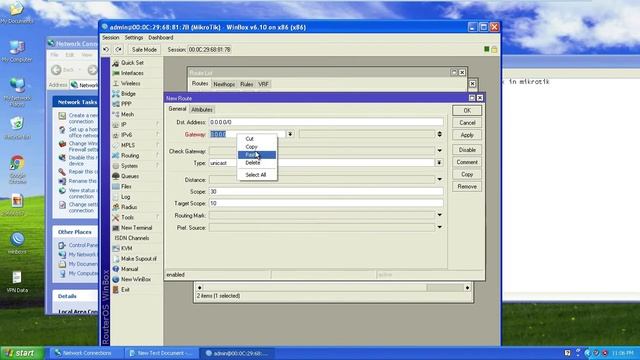Open the Mesh sidebar item
640x360 pixels.
pyautogui.click(x=127, y=114)
